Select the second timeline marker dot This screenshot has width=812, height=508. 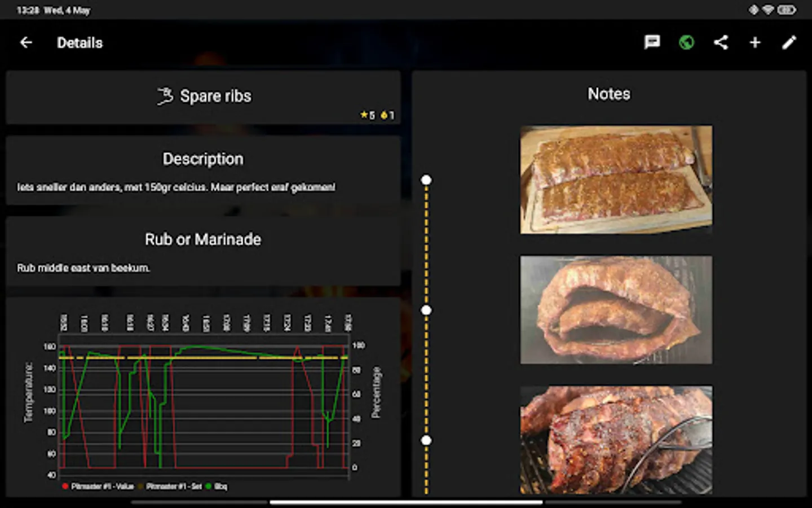[x=426, y=310]
